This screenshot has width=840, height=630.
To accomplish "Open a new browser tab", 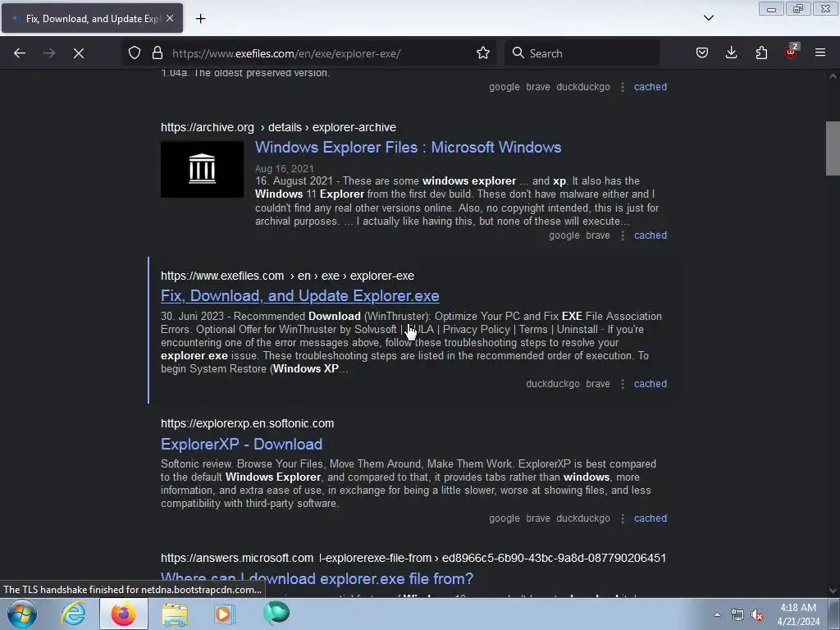I will pos(200,19).
